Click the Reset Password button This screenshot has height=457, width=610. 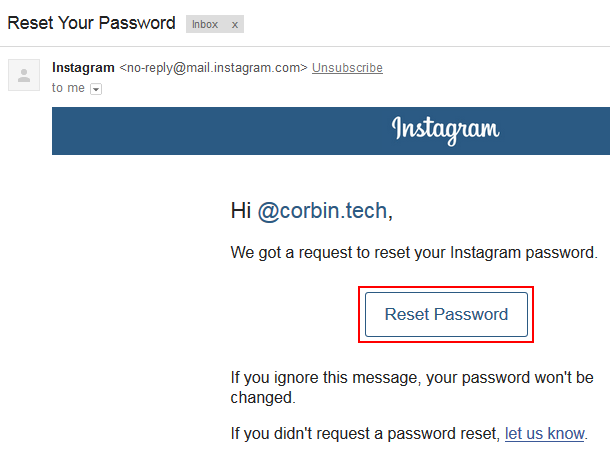446,314
